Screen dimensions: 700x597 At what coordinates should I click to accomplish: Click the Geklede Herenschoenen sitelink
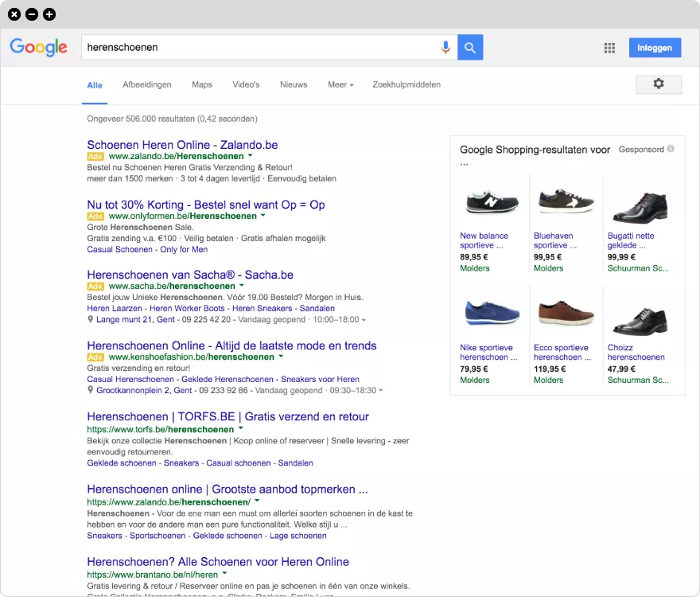click(x=227, y=379)
